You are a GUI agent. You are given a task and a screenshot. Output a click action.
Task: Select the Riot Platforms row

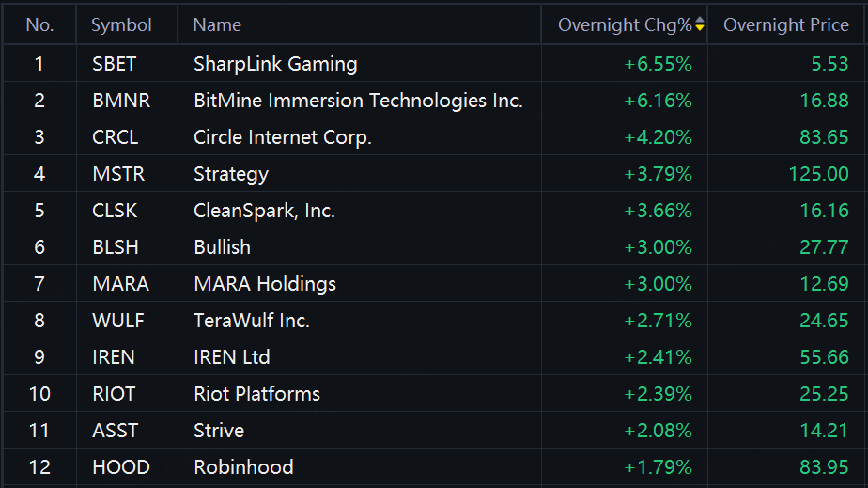pyautogui.click(x=434, y=394)
